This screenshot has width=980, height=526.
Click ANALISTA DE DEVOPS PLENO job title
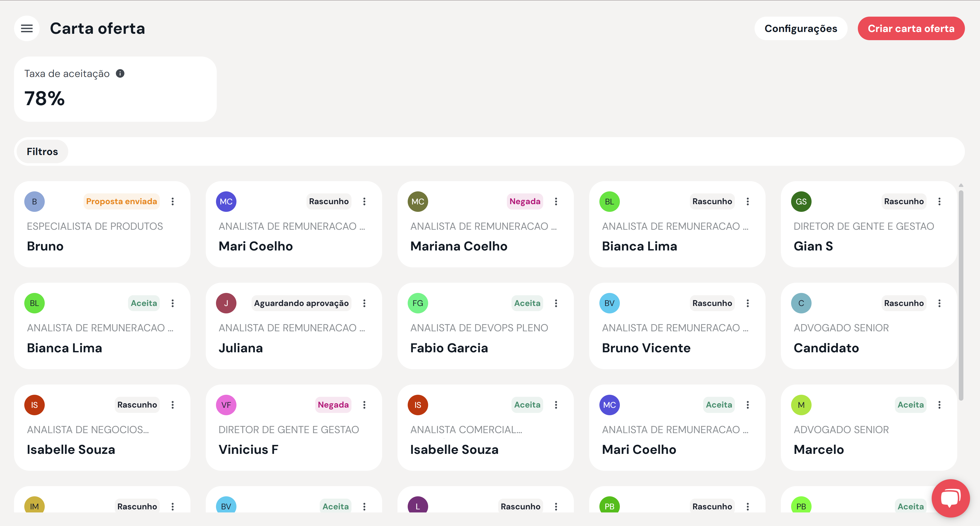(479, 328)
